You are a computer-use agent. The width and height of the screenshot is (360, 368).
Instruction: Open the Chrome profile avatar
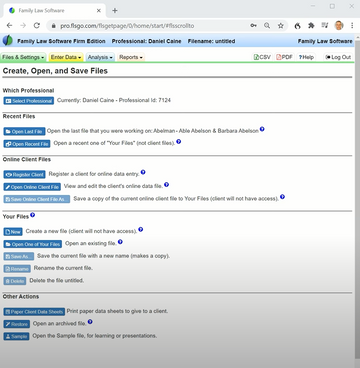(x=339, y=26)
